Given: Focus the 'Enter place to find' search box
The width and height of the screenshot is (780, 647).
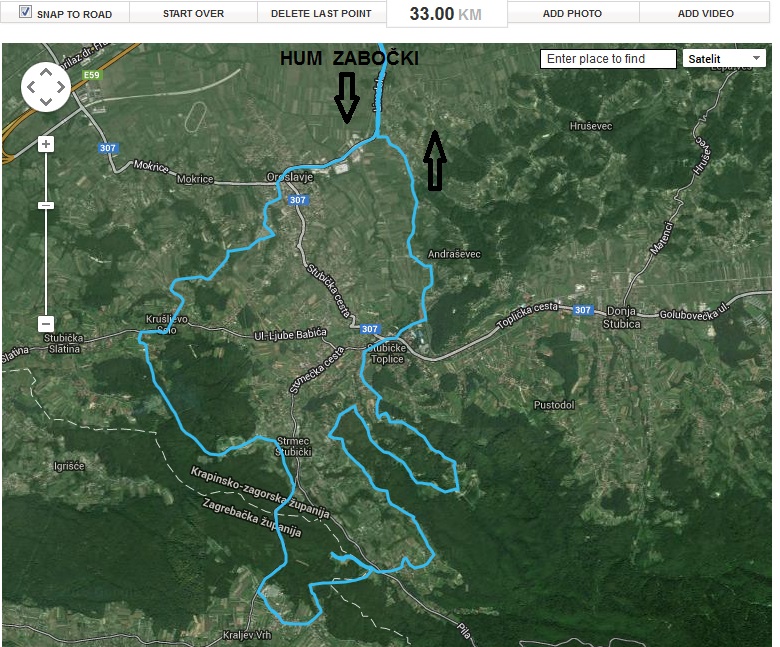Looking at the screenshot, I should [x=608, y=59].
